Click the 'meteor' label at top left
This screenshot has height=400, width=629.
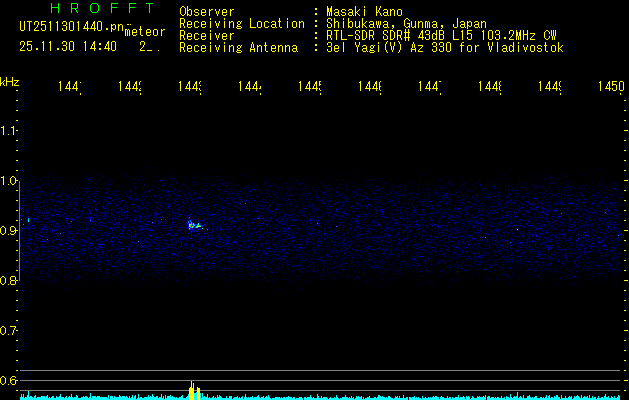click(x=144, y=32)
